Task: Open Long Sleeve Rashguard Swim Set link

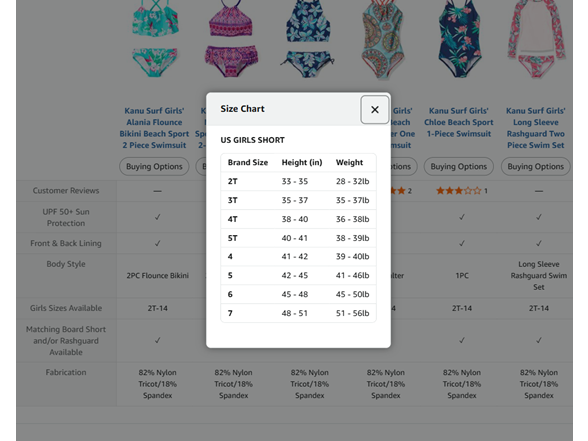Action: (x=536, y=128)
